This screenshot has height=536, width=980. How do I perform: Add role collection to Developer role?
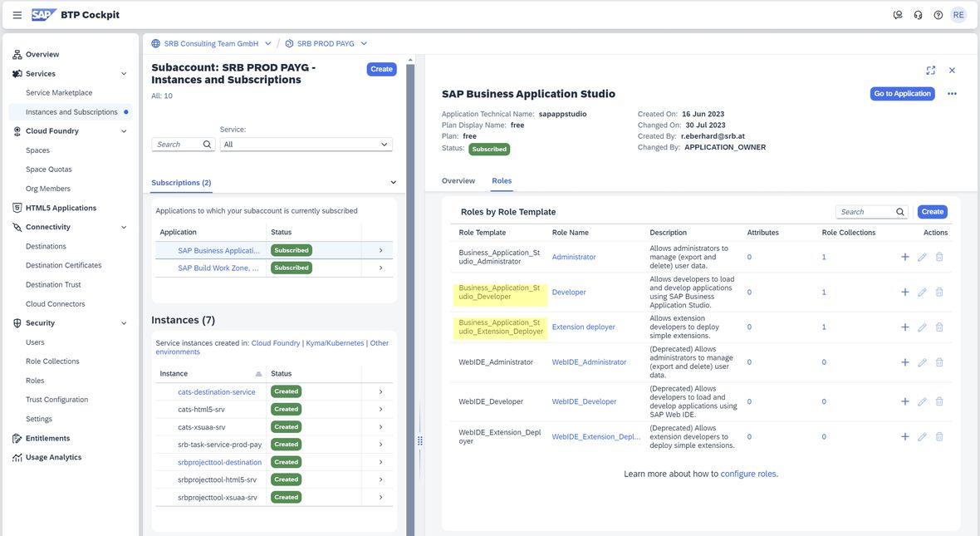[904, 292]
